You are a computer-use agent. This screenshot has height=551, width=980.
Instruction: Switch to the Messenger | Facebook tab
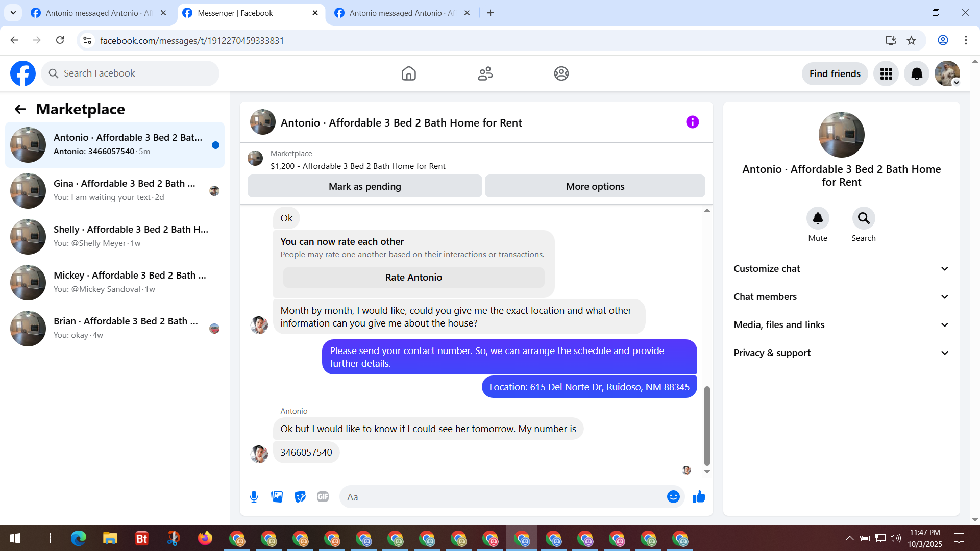pyautogui.click(x=251, y=13)
